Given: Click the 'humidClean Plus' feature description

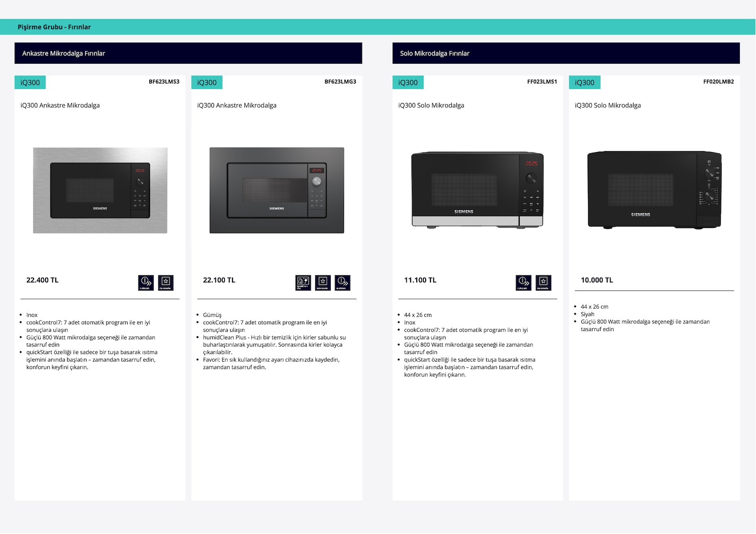Looking at the screenshot, I should (x=275, y=345).
